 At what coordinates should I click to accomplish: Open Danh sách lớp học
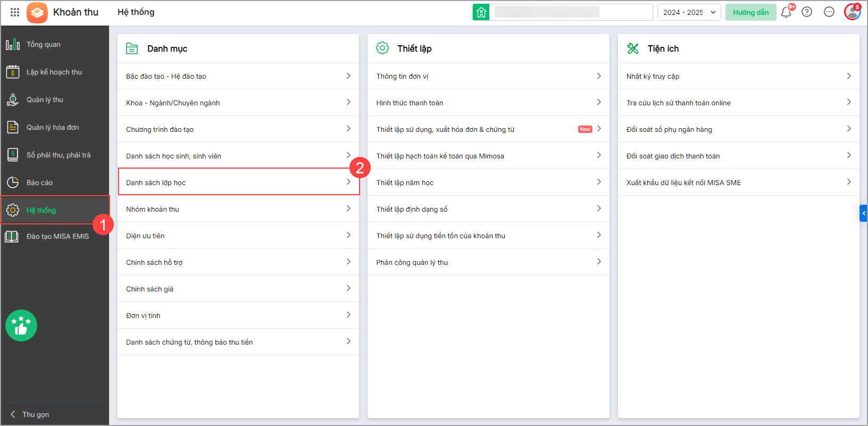point(238,182)
